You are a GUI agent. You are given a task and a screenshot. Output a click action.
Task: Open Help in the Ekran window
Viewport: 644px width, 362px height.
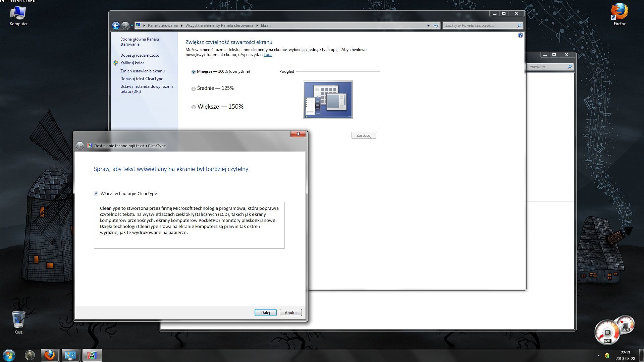click(520, 35)
